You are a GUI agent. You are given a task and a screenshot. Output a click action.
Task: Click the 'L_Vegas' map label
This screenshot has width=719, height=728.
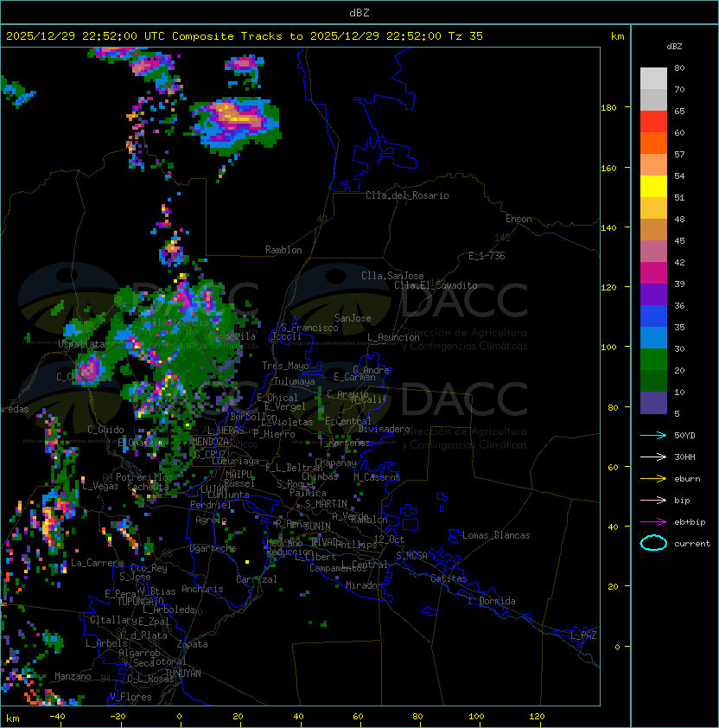pos(100,486)
